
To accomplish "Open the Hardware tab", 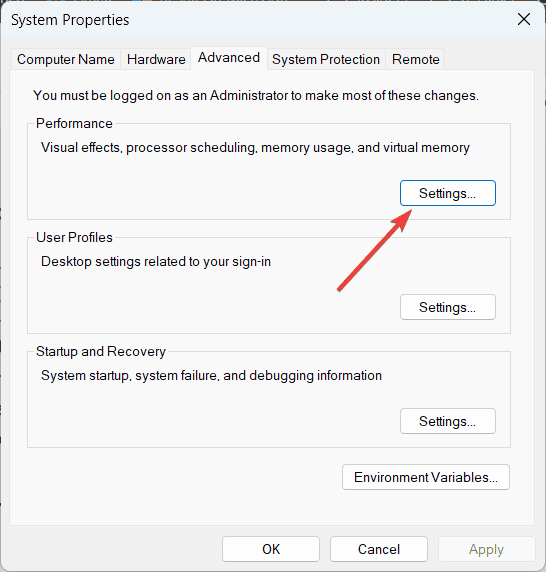I will tap(156, 59).
